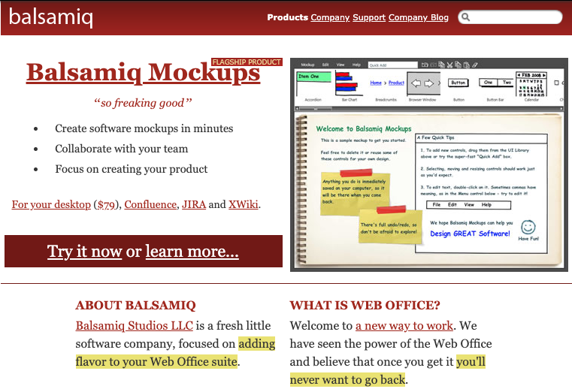The image size is (572, 392).
Task: Open the Company Blog navigation link
Action: 419,17
